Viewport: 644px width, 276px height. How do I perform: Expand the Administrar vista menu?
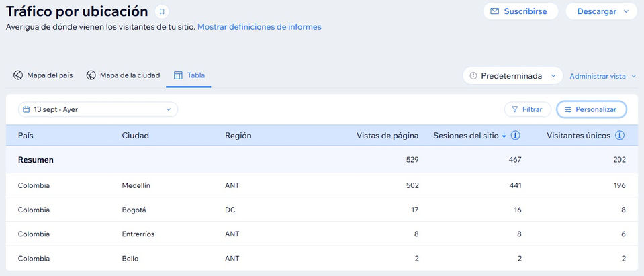tap(602, 76)
